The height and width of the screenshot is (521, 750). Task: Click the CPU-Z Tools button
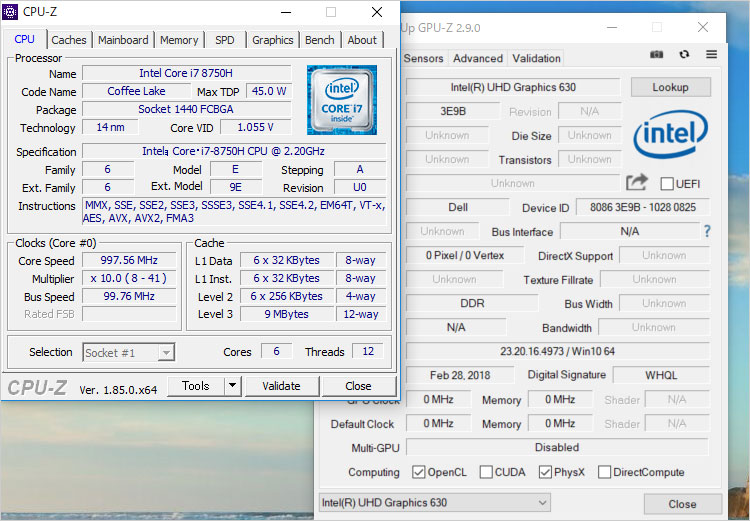click(x=196, y=386)
